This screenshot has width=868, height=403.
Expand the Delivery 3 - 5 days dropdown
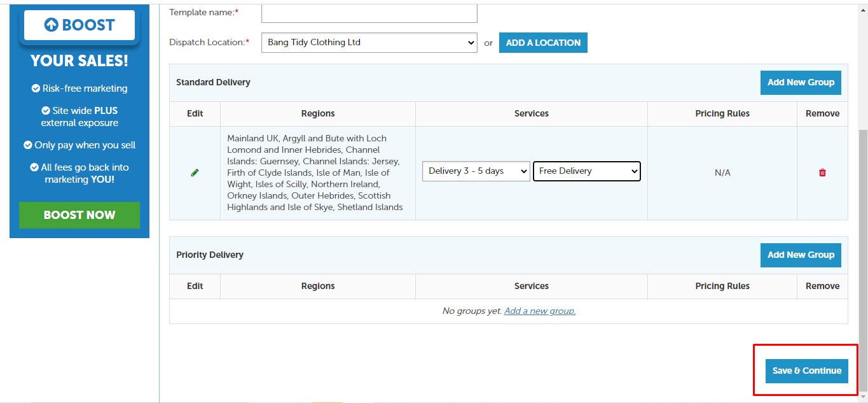pyautogui.click(x=476, y=171)
